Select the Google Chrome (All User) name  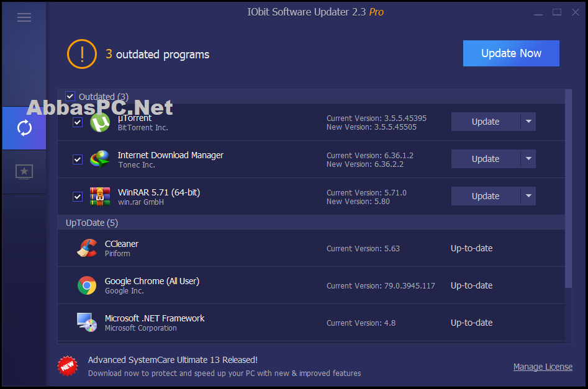click(x=152, y=281)
